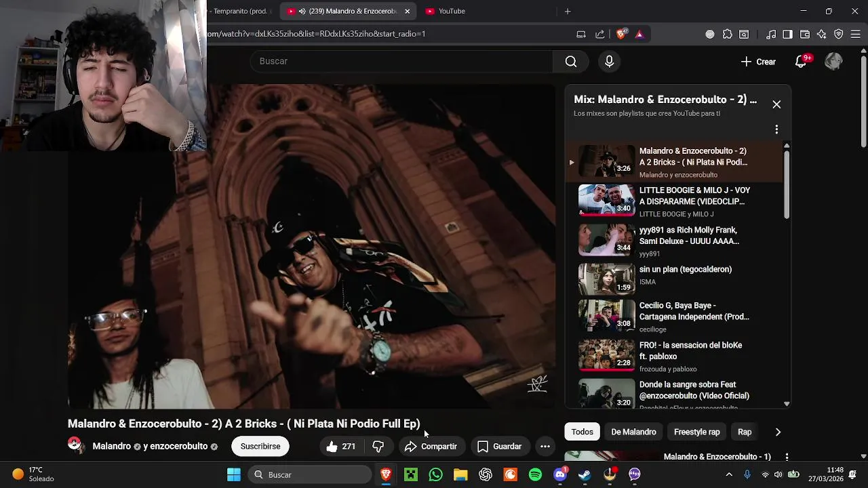
Task: Open ChatGPT from the taskbar
Action: point(486,475)
